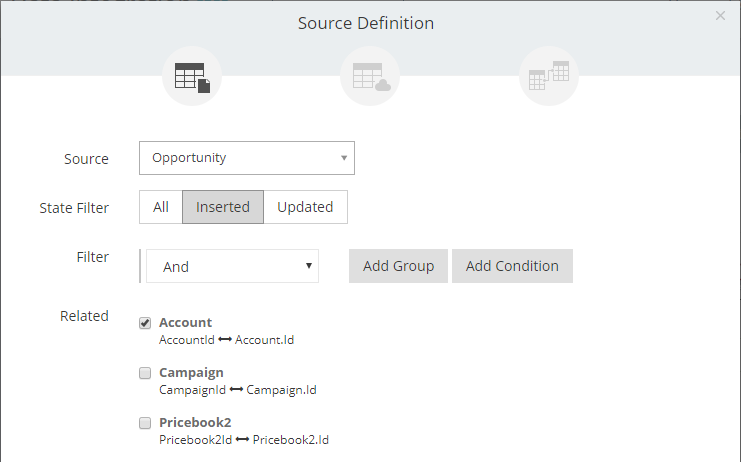Click the Source dropdown arrow

tap(344, 158)
